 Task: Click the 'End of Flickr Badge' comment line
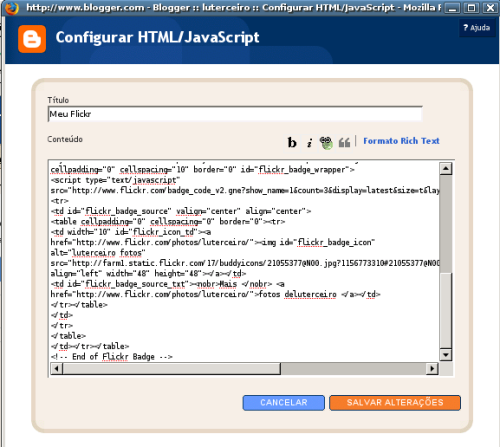click(x=112, y=357)
